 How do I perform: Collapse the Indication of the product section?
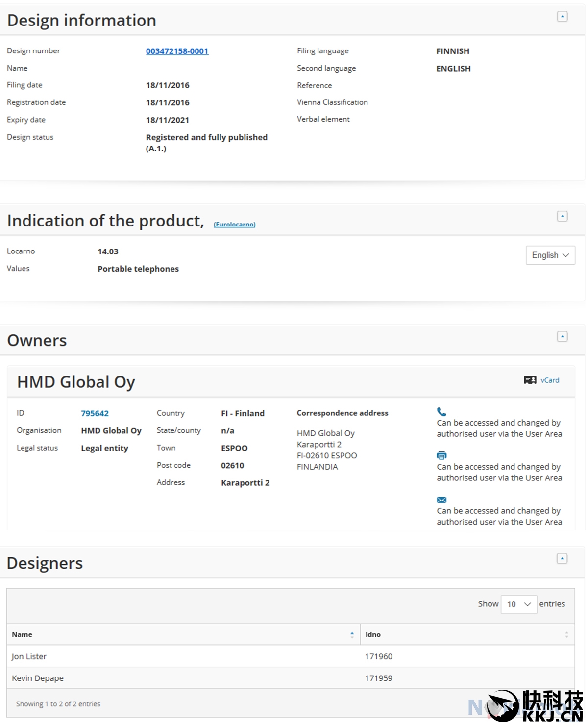(562, 216)
